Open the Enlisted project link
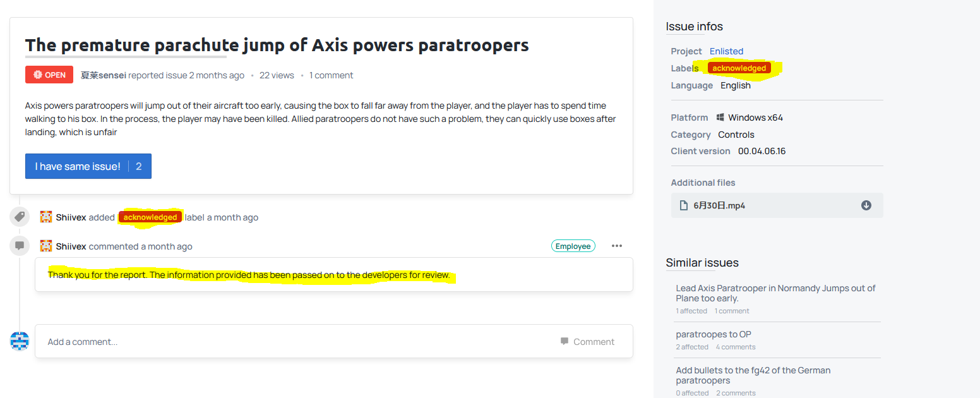 pos(726,51)
